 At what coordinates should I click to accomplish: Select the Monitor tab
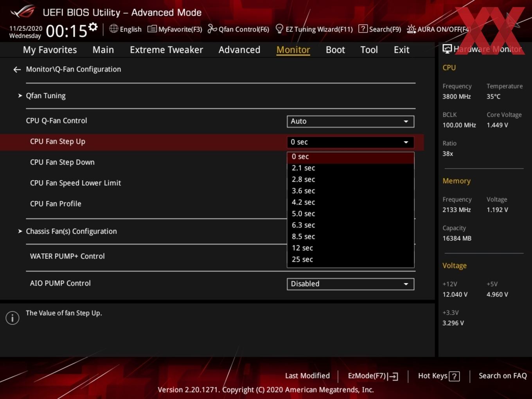(293, 50)
